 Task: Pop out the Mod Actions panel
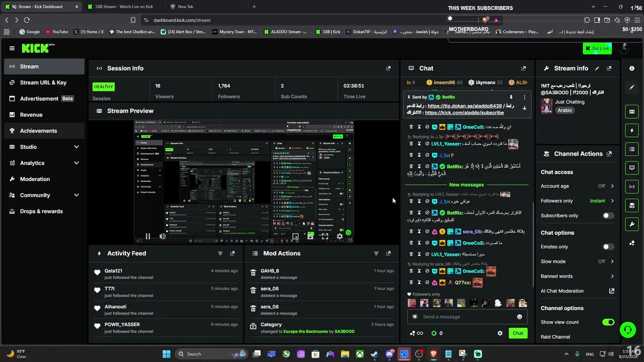point(388,253)
